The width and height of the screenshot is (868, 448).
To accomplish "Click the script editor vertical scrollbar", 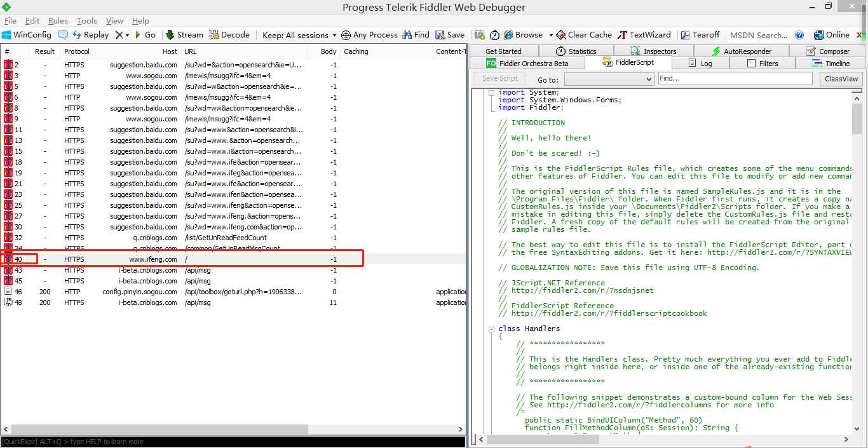I will [x=857, y=261].
